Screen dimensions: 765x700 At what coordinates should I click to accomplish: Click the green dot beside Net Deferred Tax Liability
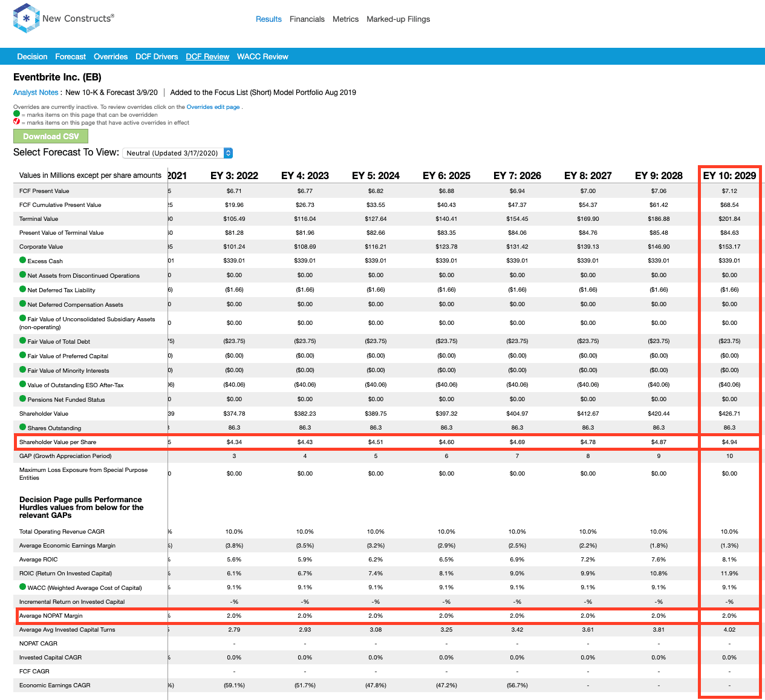pos(22,289)
